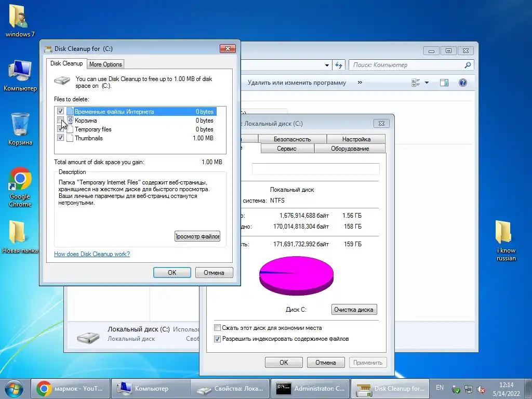This screenshot has width=532, height=399.
Task: Open the windows 7 folder icon on desktop
Action: 20,20
